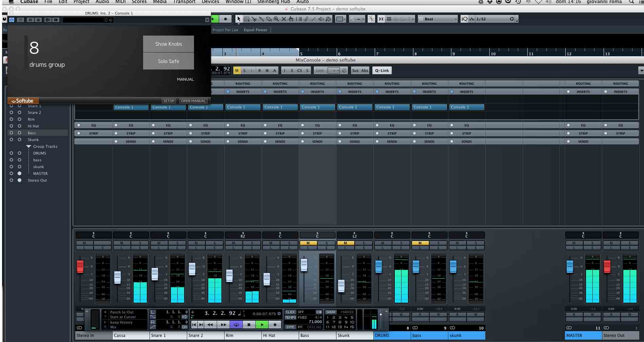Bypass the Console 1 plugin power button
Viewport: 644px width, 342px height.
tap(12, 20)
